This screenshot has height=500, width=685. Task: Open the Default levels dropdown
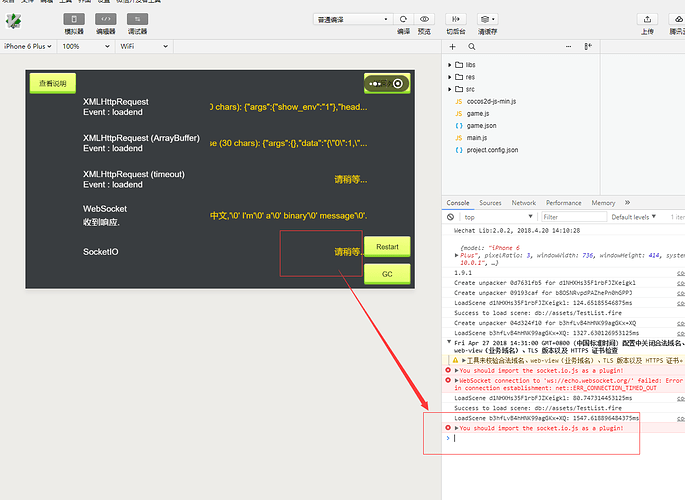633,217
